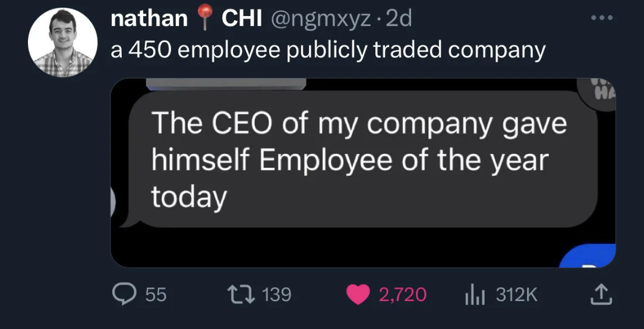Image resolution: width=644 pixels, height=329 pixels.
Task: Click the "2d" tweet timestamp
Action: (x=399, y=20)
